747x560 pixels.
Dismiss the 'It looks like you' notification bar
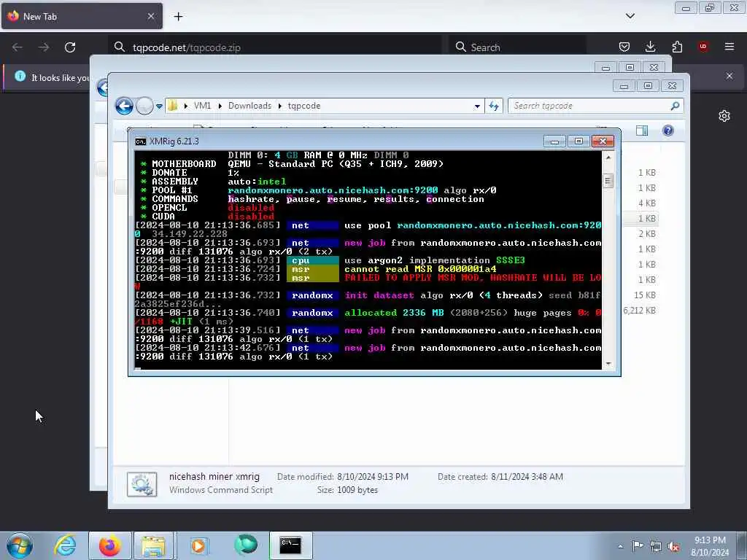pos(729,76)
